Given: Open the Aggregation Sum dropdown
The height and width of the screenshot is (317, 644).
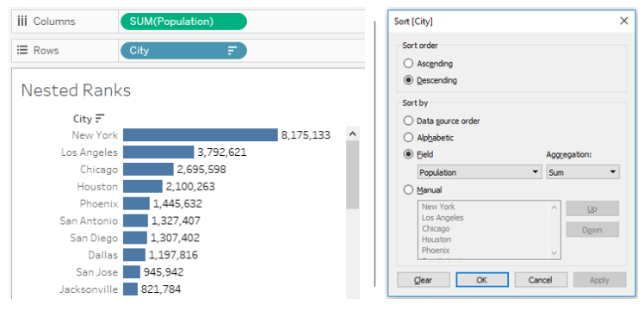Looking at the screenshot, I should tap(583, 172).
